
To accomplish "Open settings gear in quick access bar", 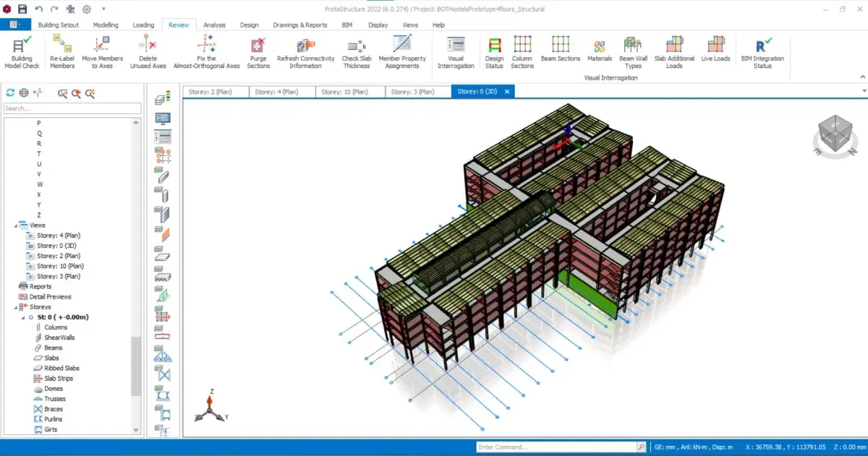I will 86,9.
